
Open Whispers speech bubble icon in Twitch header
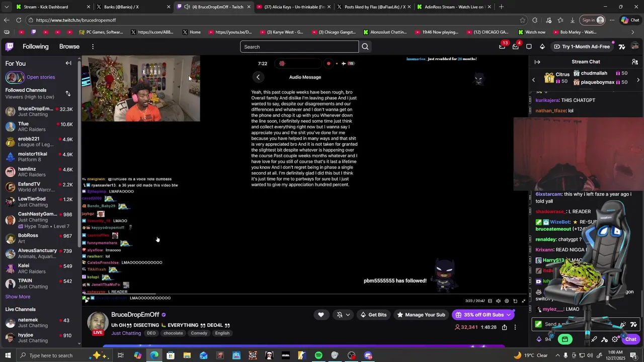(x=529, y=46)
